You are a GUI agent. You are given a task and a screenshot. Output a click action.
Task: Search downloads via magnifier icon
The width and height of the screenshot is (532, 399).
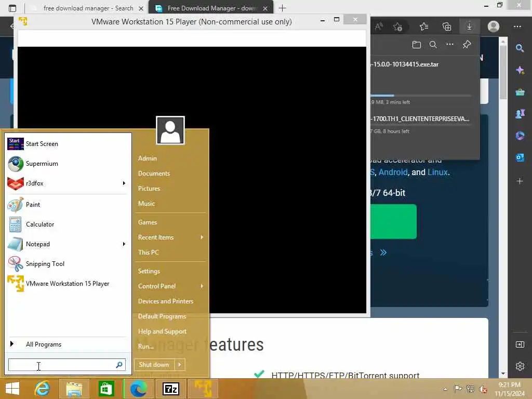433,45
